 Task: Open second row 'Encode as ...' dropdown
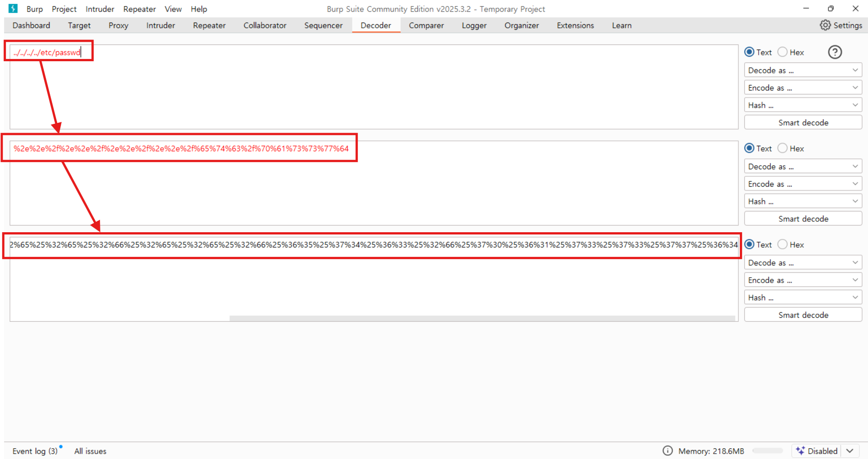803,184
